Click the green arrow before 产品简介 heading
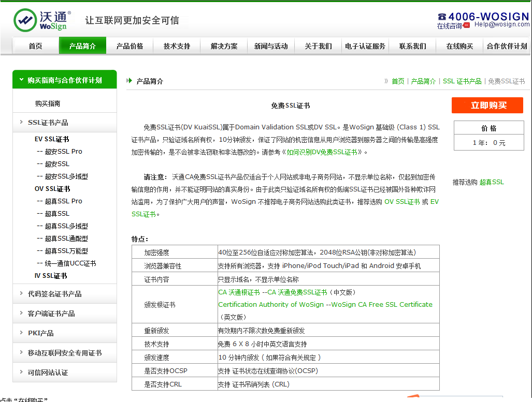Image resolution: width=532 pixels, height=402 pixels. click(x=129, y=81)
